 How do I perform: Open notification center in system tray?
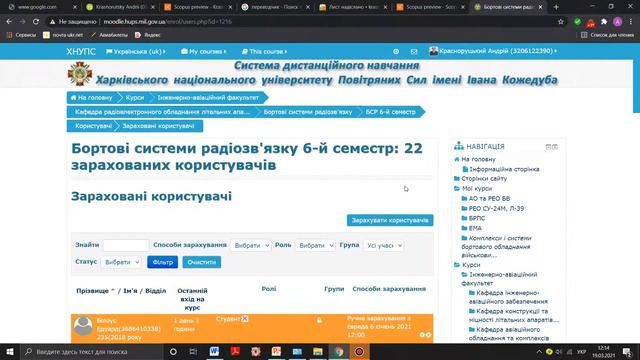point(627,351)
